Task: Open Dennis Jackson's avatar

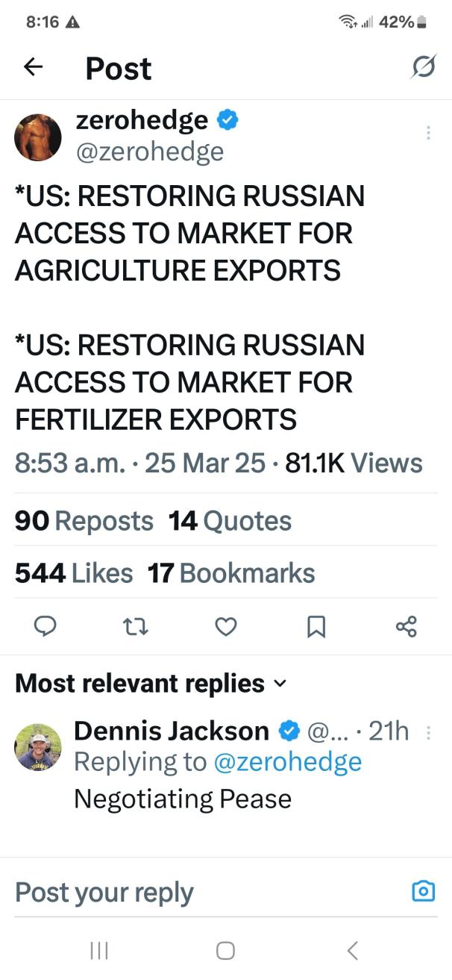Action: coord(38,746)
